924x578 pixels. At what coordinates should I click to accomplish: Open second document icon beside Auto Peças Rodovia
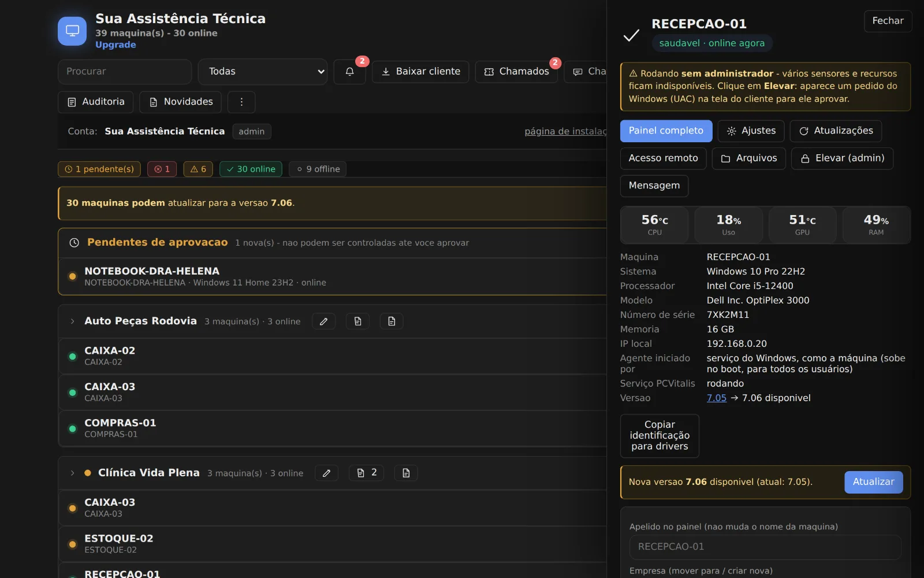tap(392, 321)
